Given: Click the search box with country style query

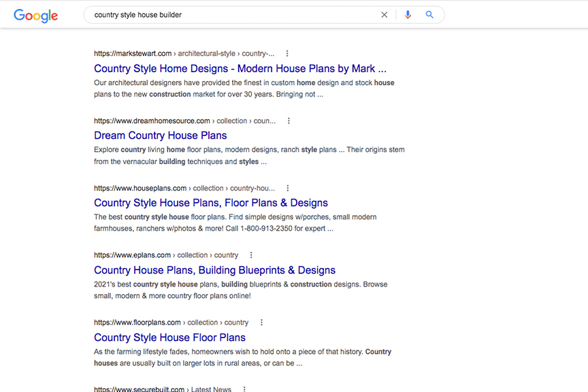Looking at the screenshot, I should click(264, 15).
